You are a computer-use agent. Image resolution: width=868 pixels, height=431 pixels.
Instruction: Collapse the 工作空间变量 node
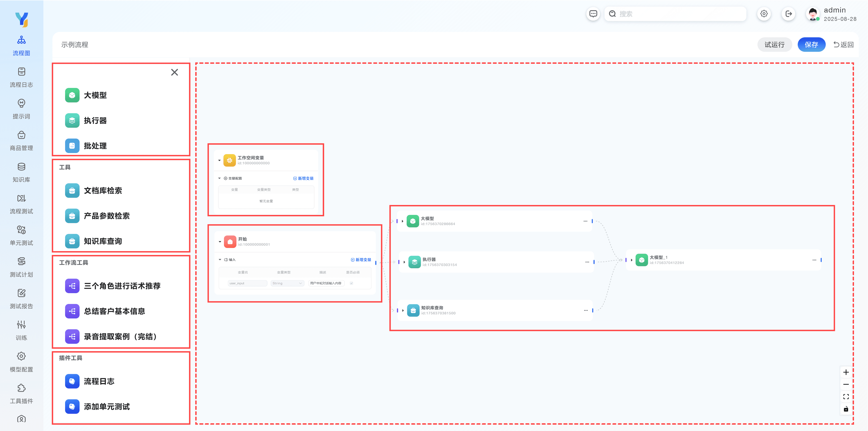(219, 160)
